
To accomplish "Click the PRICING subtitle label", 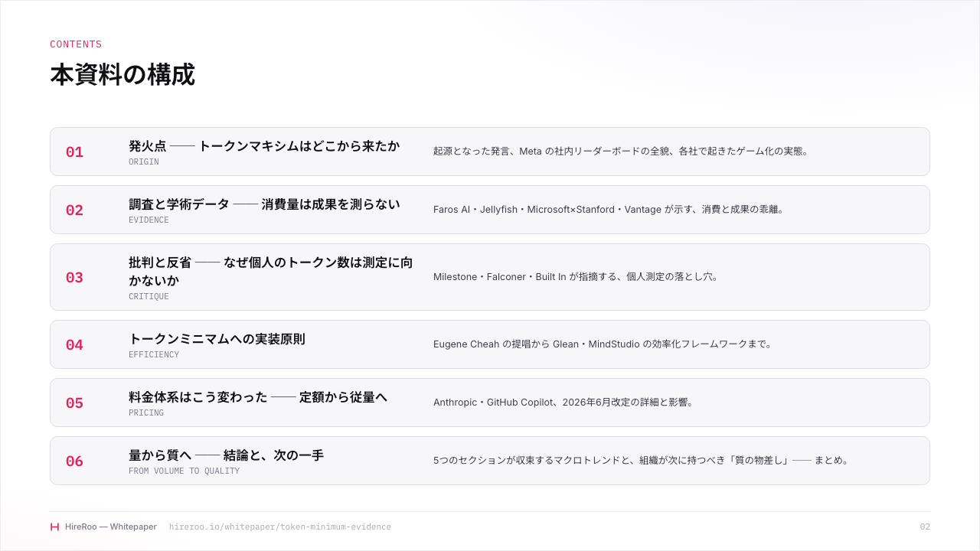I will coord(146,413).
